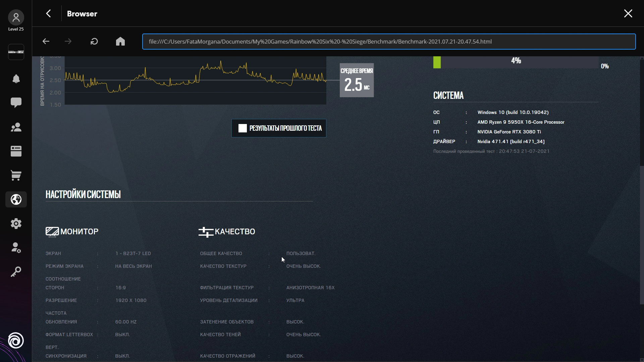Click the average time 2.5 мс box
This screenshot has height=362, width=644.
point(357,80)
